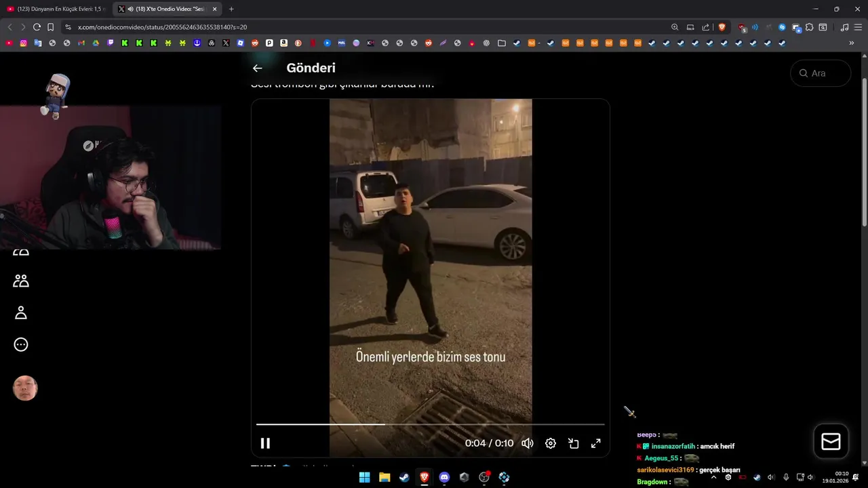Seek using the video progress bar
The image size is (868, 488).
click(430, 424)
